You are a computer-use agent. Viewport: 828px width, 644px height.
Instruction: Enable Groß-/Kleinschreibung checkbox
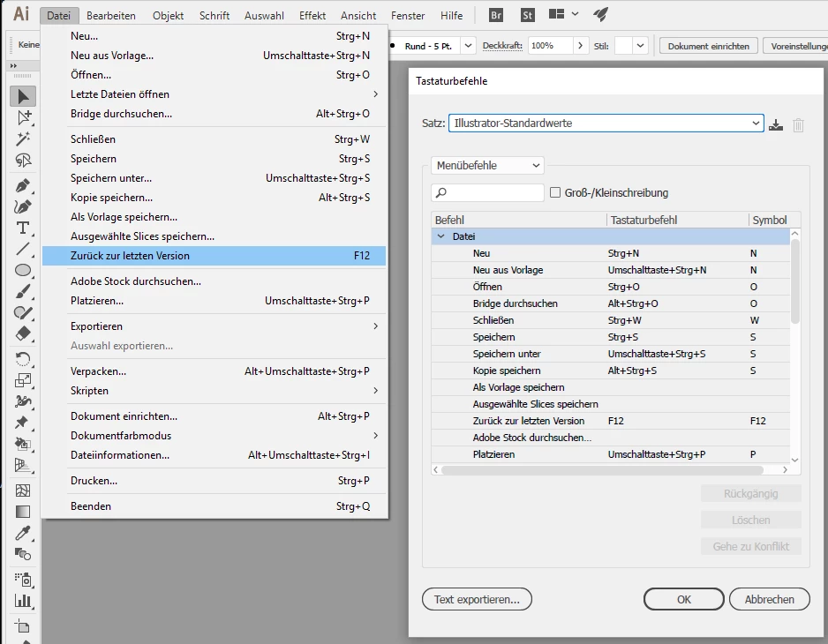555,192
